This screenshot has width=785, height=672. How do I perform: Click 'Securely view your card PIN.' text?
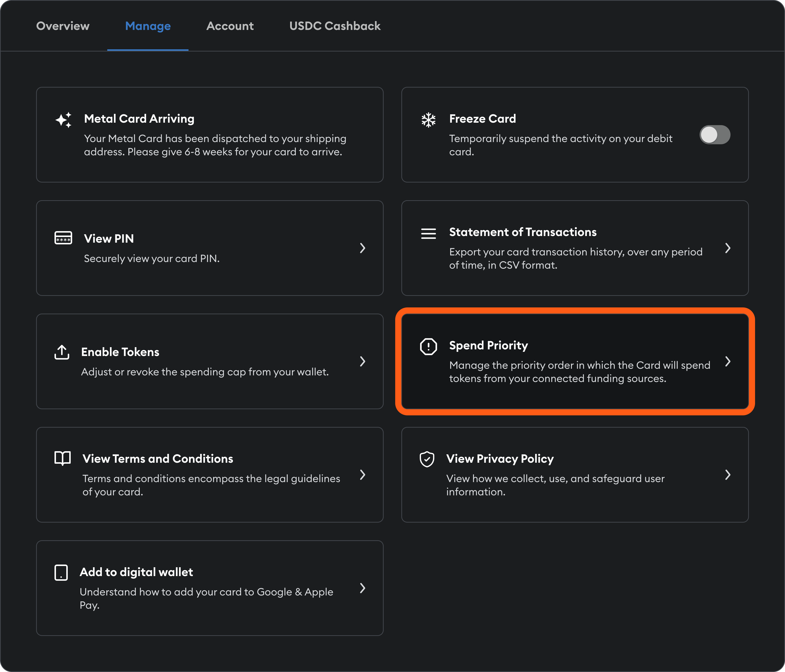151,259
